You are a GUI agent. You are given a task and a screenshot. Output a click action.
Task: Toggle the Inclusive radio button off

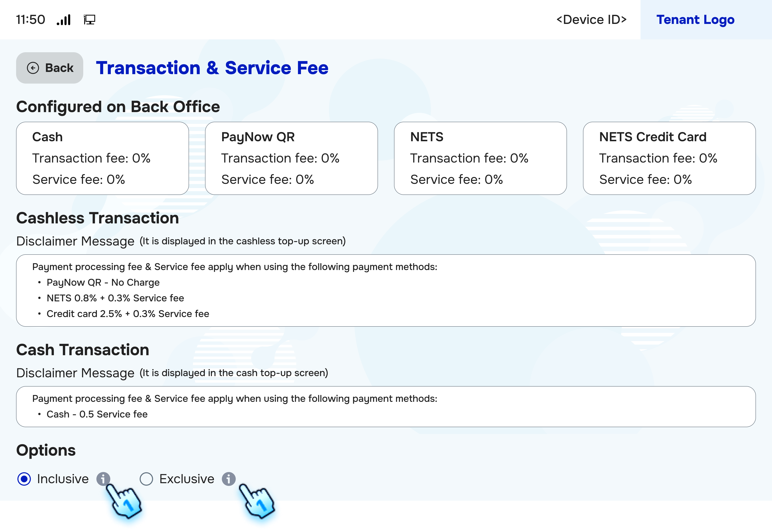(24, 479)
